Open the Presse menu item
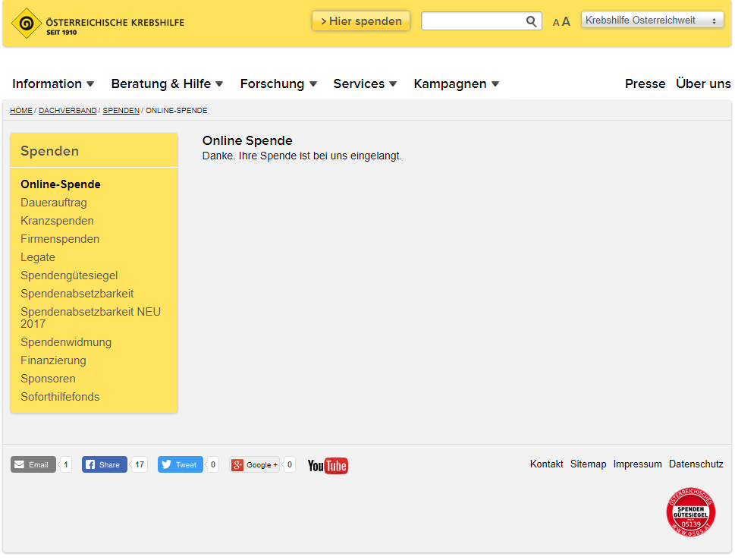 point(645,84)
